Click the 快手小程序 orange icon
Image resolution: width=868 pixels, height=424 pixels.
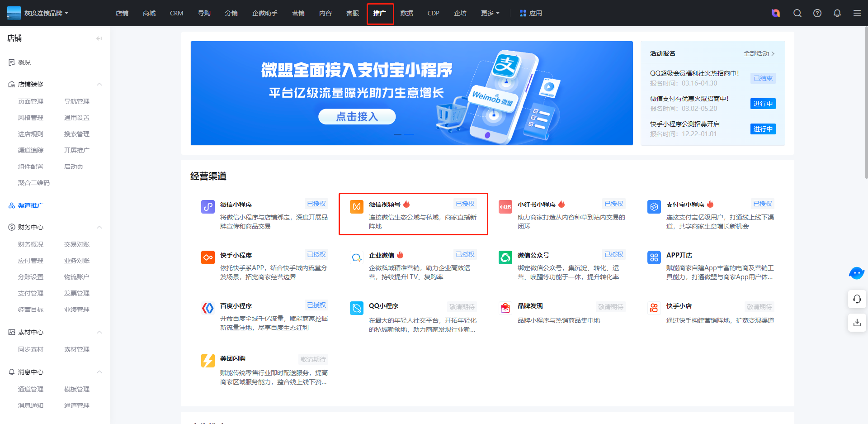pos(208,257)
